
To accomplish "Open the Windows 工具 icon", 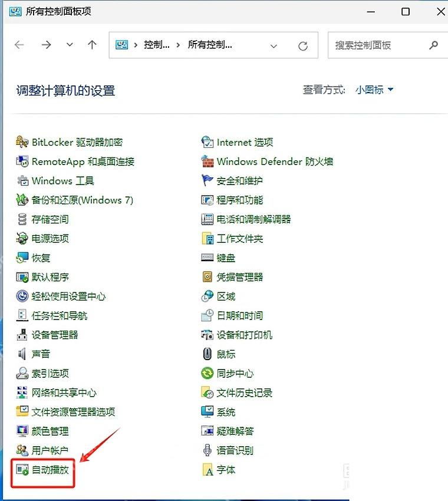I will pos(22,181).
